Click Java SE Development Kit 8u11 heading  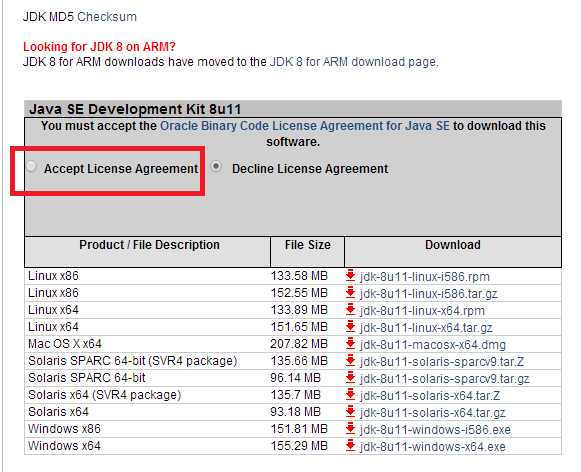135,109
